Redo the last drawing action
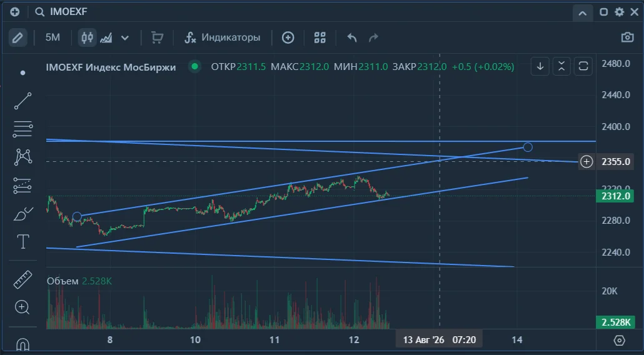 click(373, 37)
